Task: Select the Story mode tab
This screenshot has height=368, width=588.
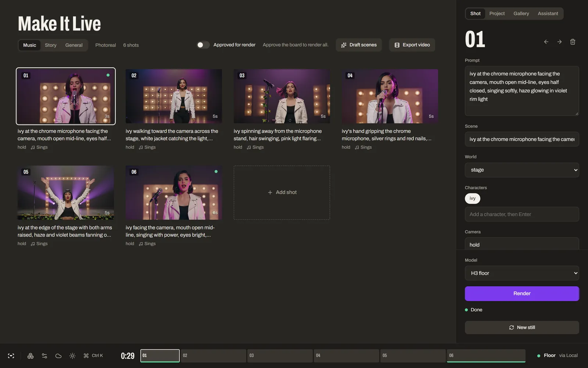Action: tap(51, 45)
